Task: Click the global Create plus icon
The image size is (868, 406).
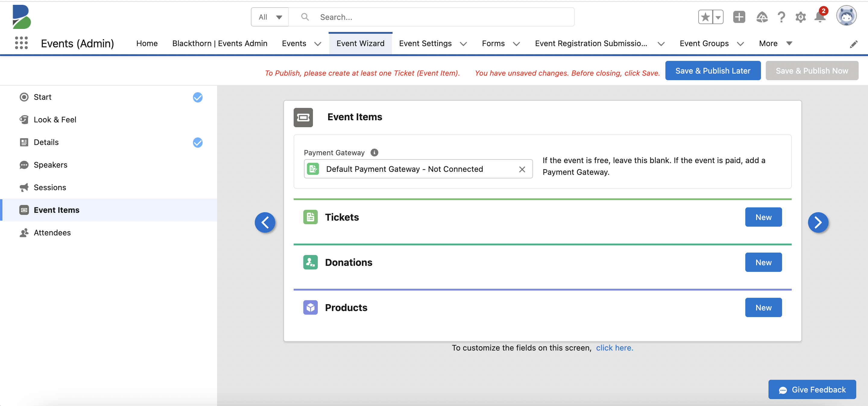Action: 739,17
